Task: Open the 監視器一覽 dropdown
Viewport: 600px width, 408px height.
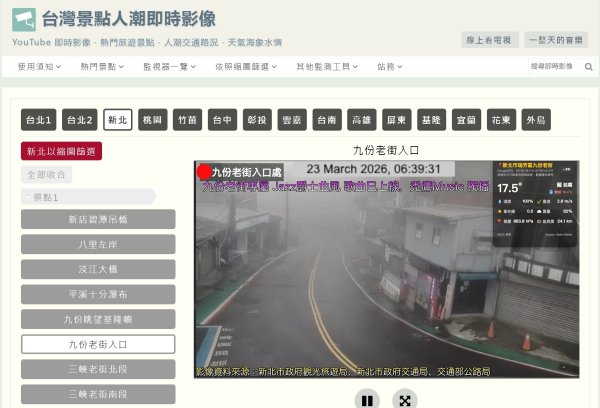Action: click(x=170, y=67)
